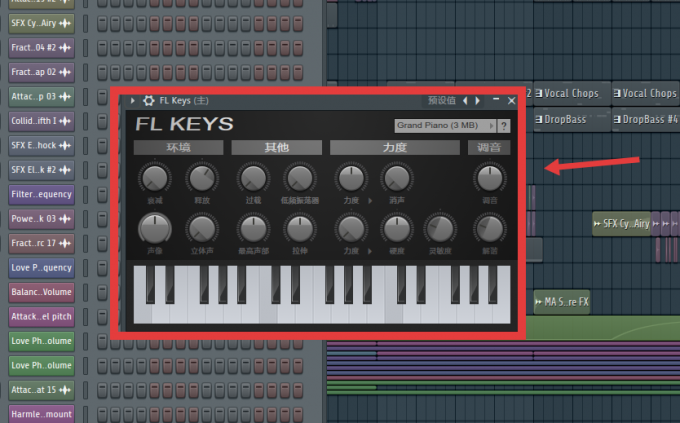Select the Attac..p 03 channel button
680x423 pixels.
click(41, 96)
